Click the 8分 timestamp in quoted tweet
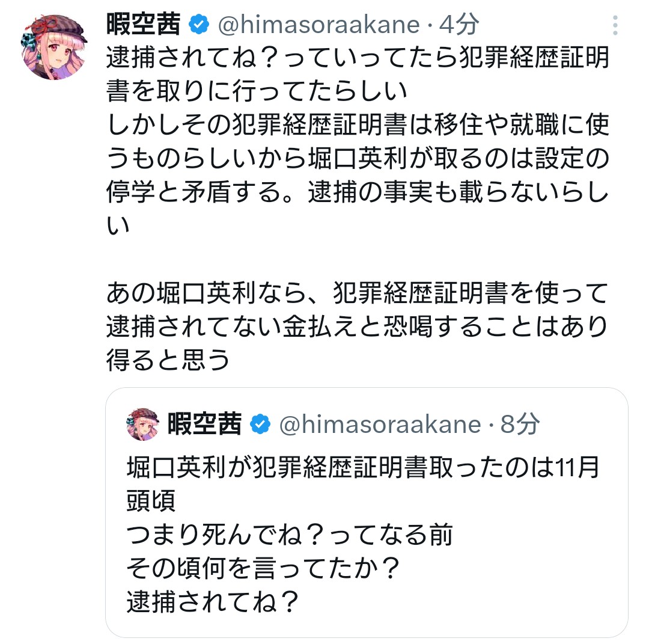 pos(520,425)
